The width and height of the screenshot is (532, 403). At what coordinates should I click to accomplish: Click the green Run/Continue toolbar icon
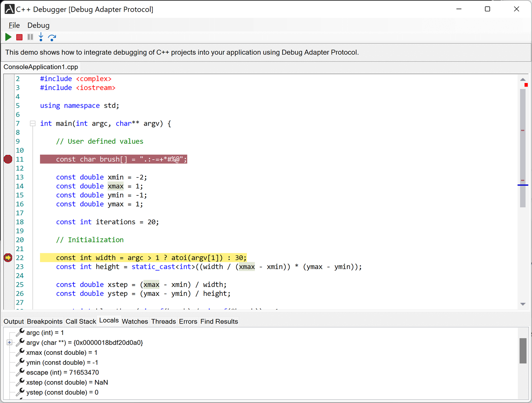click(8, 37)
